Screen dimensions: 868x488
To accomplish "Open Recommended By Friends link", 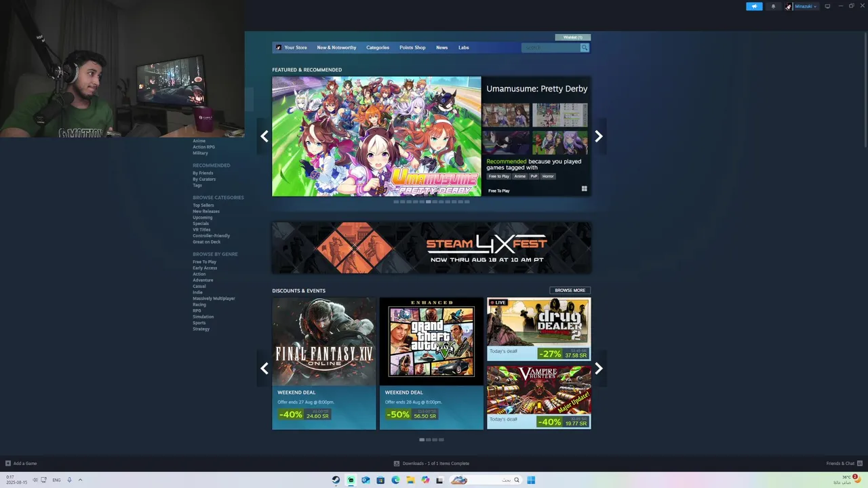I will point(203,173).
